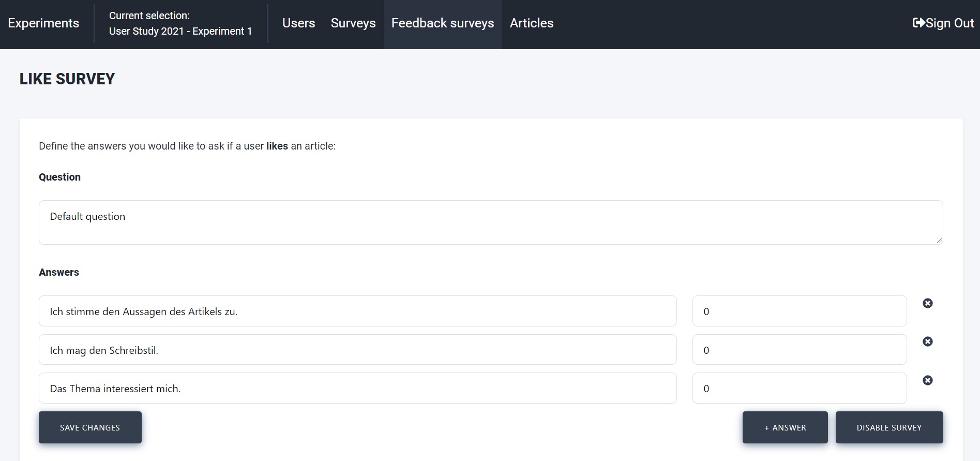This screenshot has height=461, width=980.
Task: Click the bold word 'likes' in the instruction
Action: pyautogui.click(x=277, y=146)
